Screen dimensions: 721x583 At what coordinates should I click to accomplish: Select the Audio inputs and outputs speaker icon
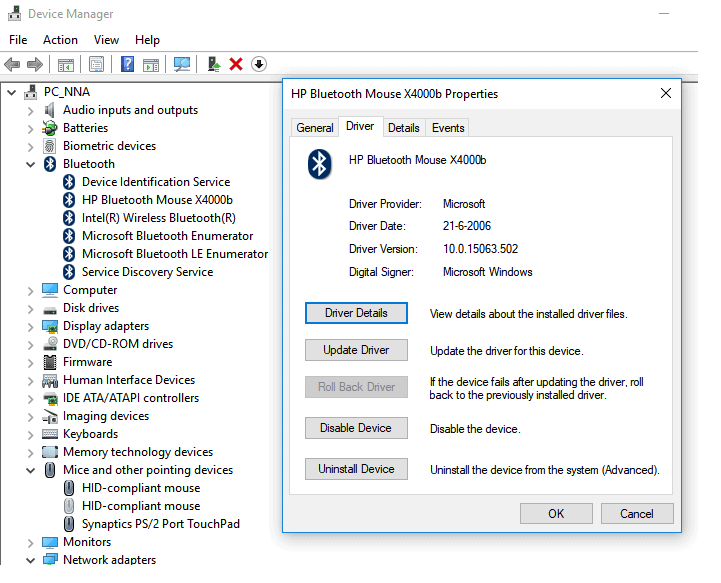[x=50, y=110]
